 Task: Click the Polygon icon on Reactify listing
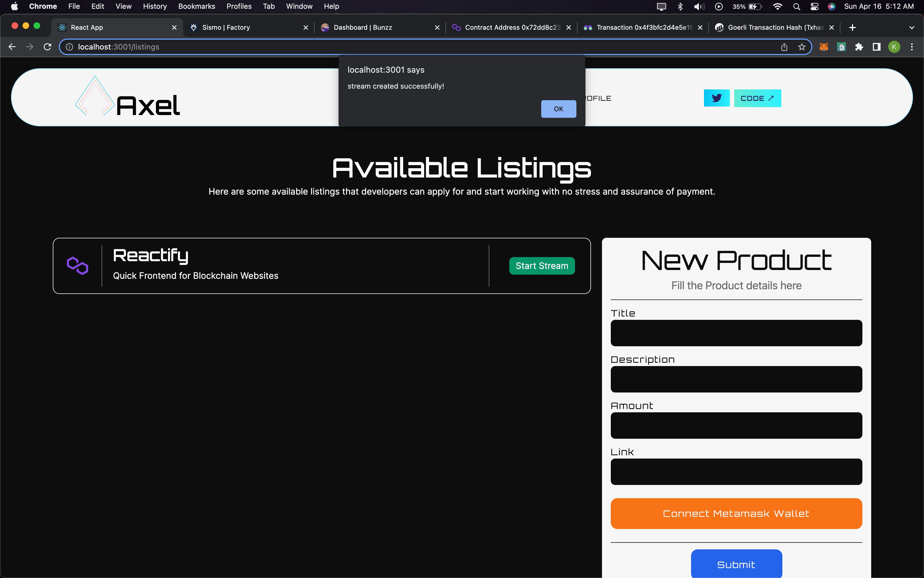(x=78, y=266)
